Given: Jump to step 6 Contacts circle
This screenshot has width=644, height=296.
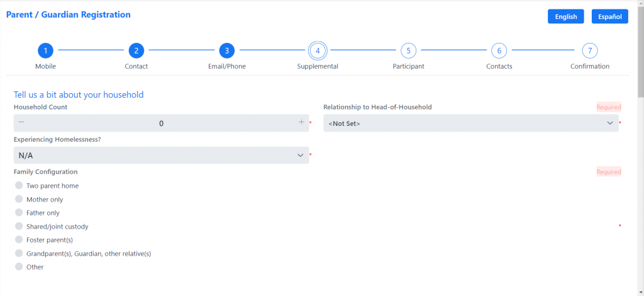Looking at the screenshot, I should coord(499,51).
